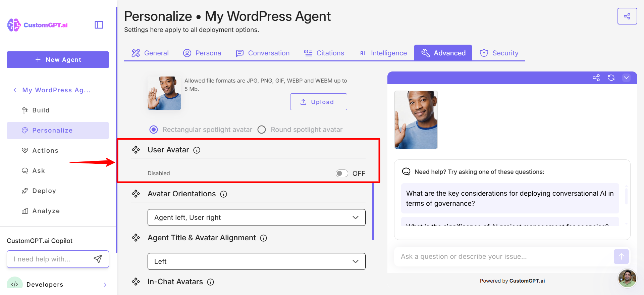Select Round spotlight avatar radio

point(262,130)
